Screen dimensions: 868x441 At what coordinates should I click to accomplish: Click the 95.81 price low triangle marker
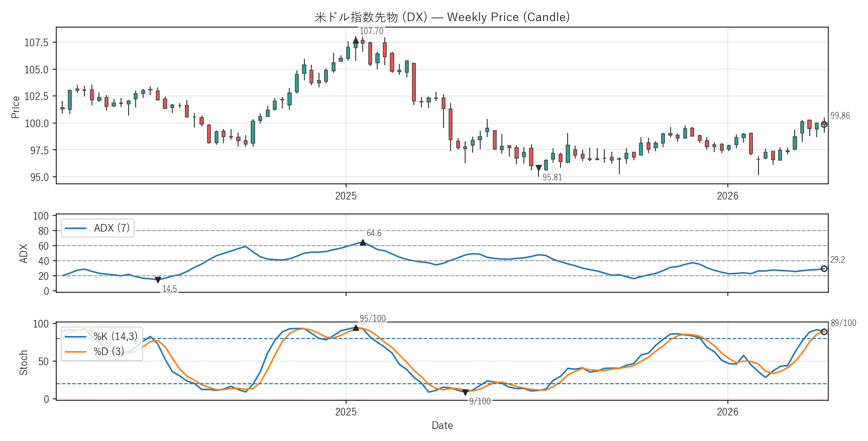point(538,168)
